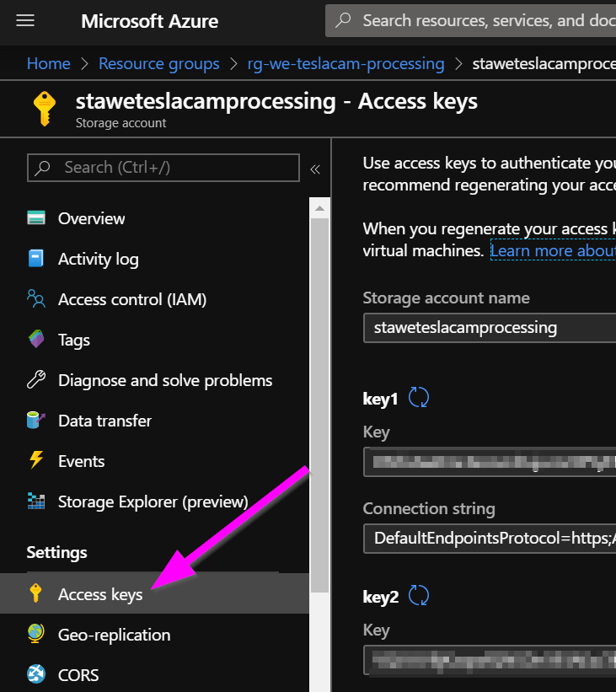
Task: Open CORS menu item
Action: point(78,675)
